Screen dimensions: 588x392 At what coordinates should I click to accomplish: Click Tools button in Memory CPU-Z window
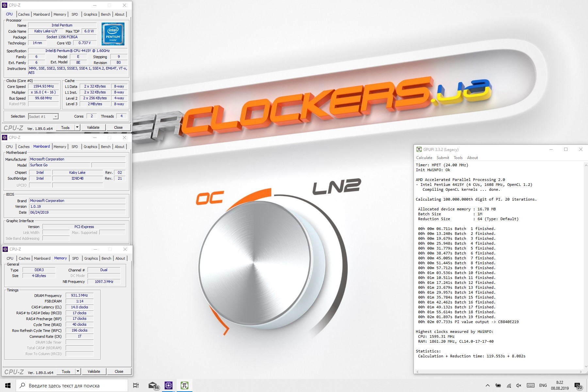(66, 371)
